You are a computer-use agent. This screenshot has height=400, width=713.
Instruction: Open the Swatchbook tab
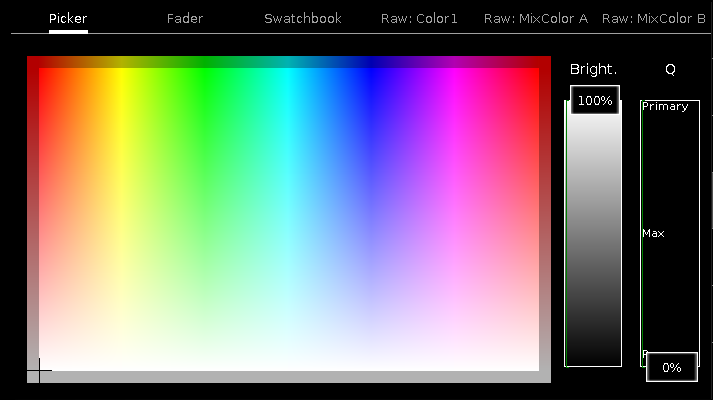[302, 19]
